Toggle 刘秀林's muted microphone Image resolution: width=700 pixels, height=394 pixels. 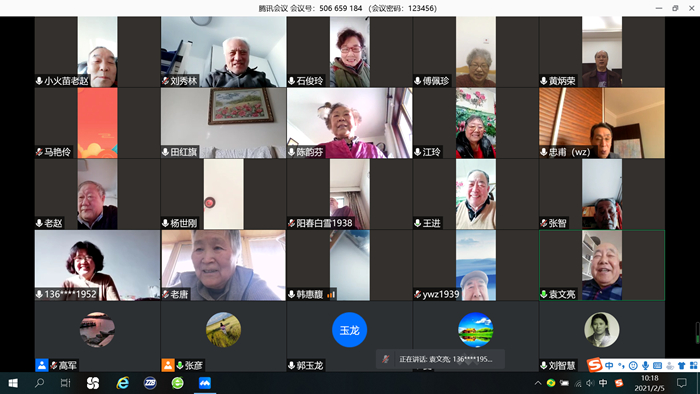[166, 81]
